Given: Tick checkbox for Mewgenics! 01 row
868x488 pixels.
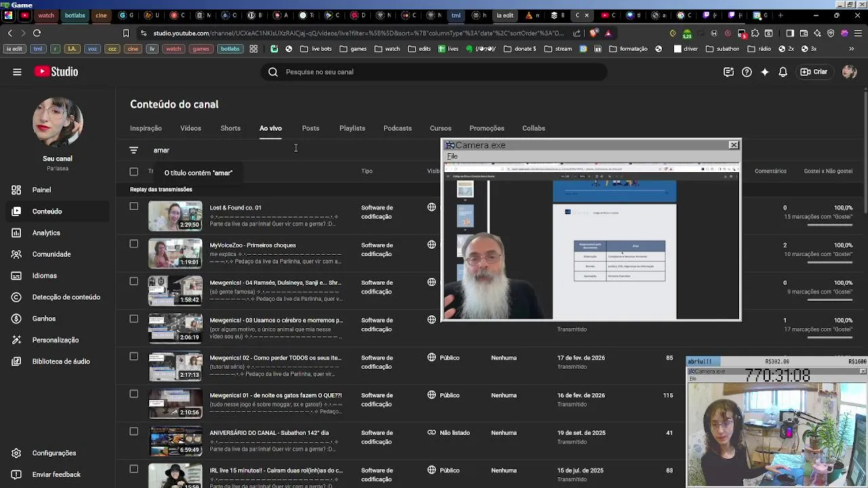Looking at the screenshot, I should pyautogui.click(x=134, y=394).
